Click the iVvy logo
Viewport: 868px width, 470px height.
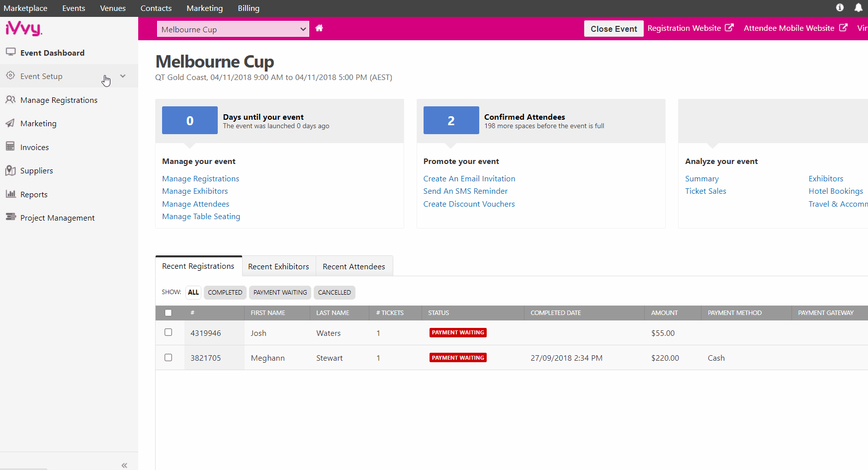pos(23,28)
